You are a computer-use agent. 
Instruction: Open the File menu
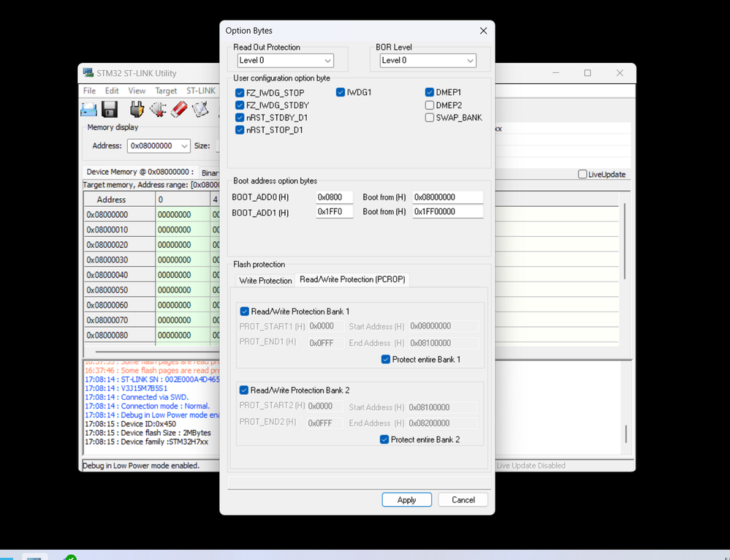click(x=89, y=91)
